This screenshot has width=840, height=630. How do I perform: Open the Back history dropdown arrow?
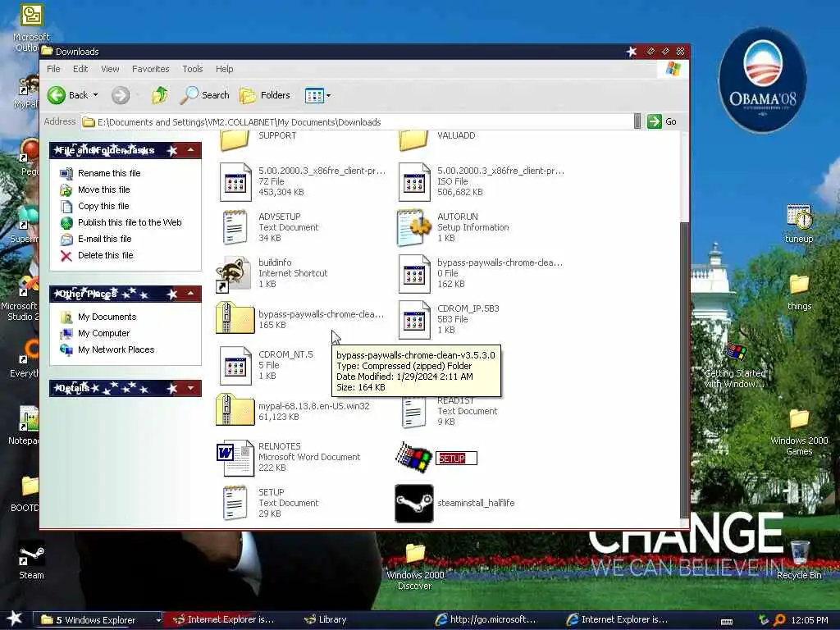point(96,95)
